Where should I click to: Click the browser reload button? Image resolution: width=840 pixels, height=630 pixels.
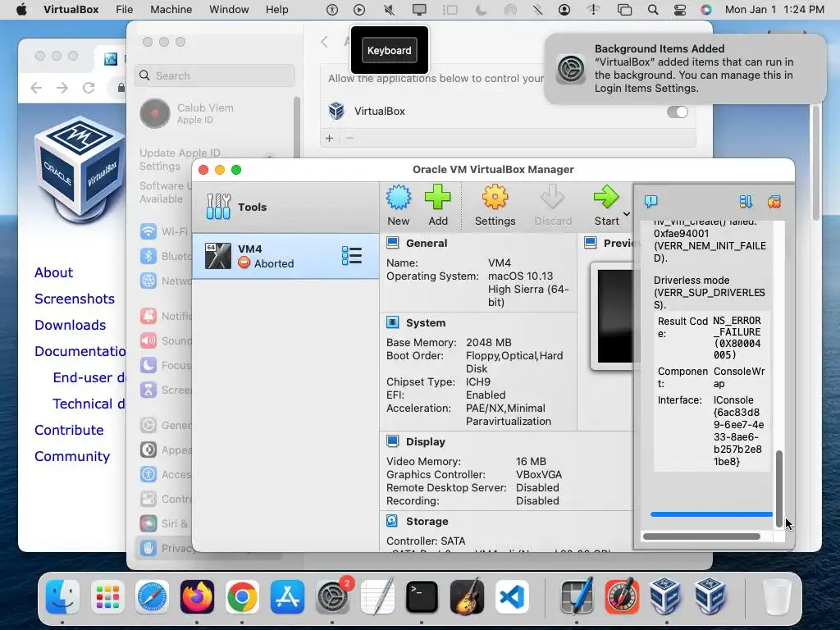coord(89,87)
